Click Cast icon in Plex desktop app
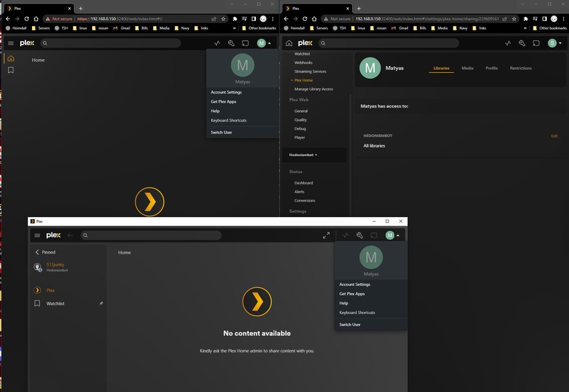This screenshot has width=569, height=392. pos(374,235)
